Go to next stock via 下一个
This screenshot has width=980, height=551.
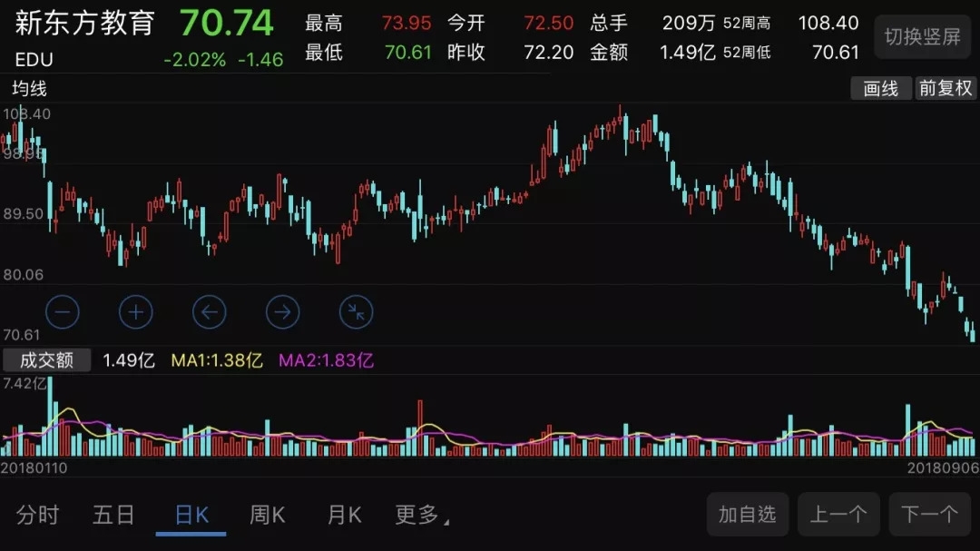(x=930, y=514)
